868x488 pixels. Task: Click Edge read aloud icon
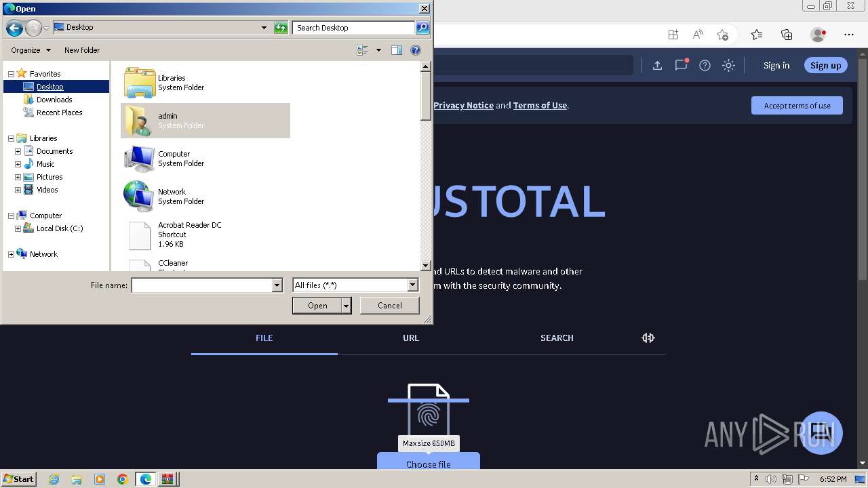click(x=698, y=35)
